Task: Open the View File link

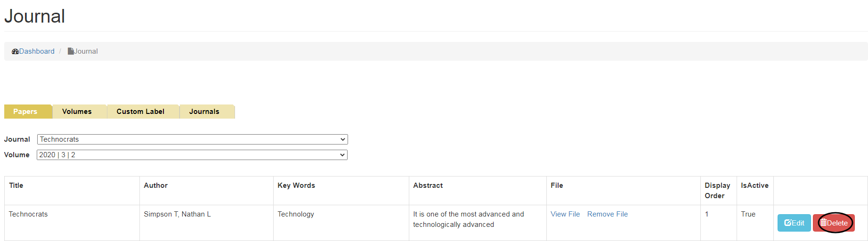Action: coord(565,214)
